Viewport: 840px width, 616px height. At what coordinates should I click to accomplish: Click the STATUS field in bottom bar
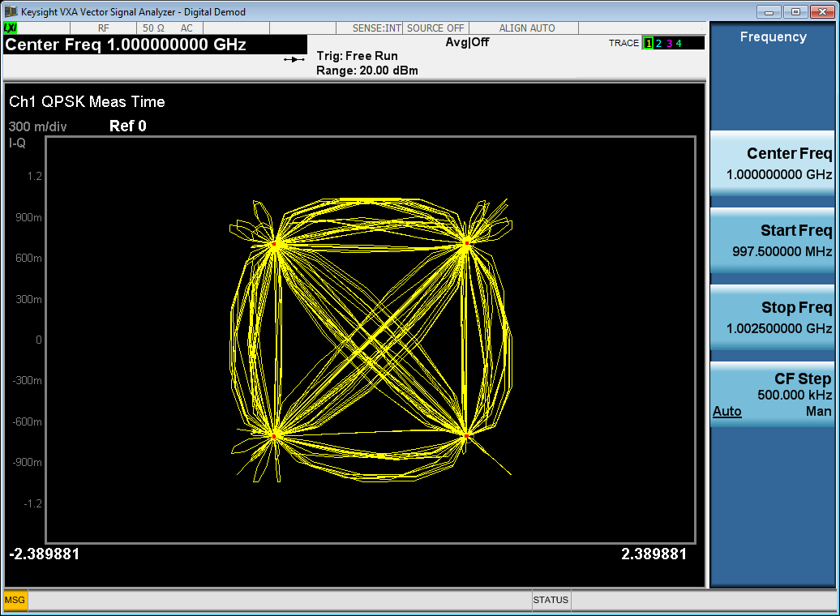(x=551, y=601)
